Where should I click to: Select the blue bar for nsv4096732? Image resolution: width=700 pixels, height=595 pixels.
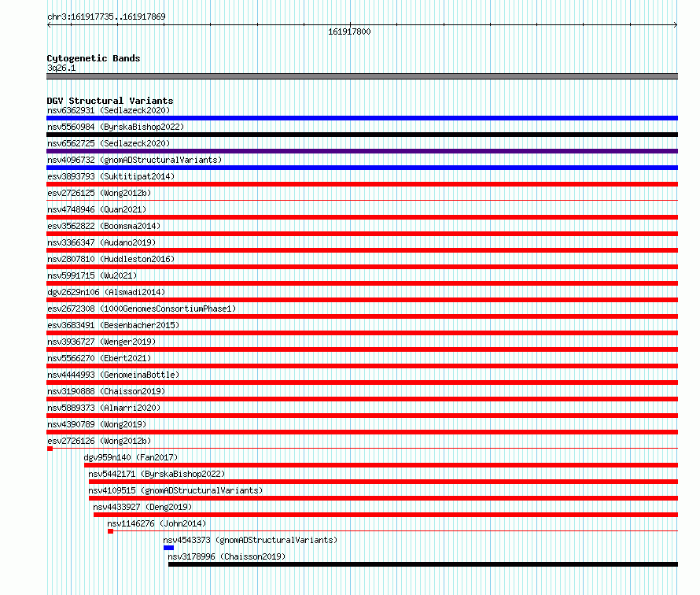click(362, 168)
